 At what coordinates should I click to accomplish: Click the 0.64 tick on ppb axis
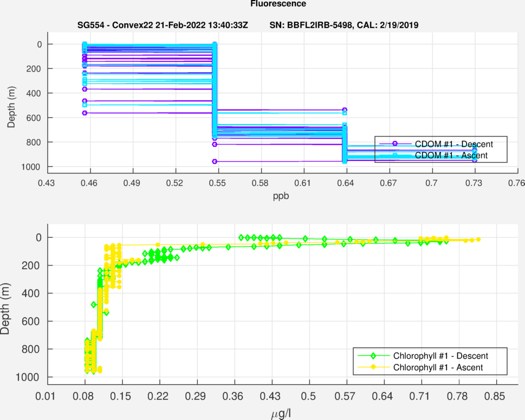coord(346,183)
